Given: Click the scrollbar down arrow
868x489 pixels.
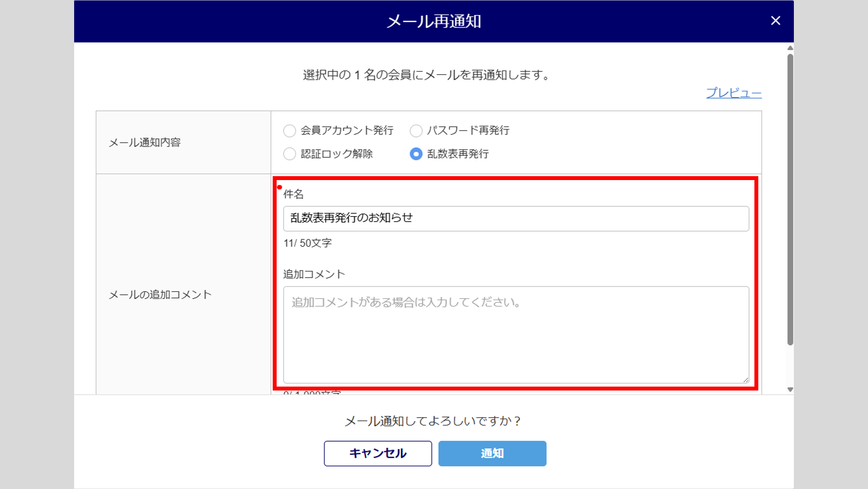Looking at the screenshot, I should tap(790, 389).
